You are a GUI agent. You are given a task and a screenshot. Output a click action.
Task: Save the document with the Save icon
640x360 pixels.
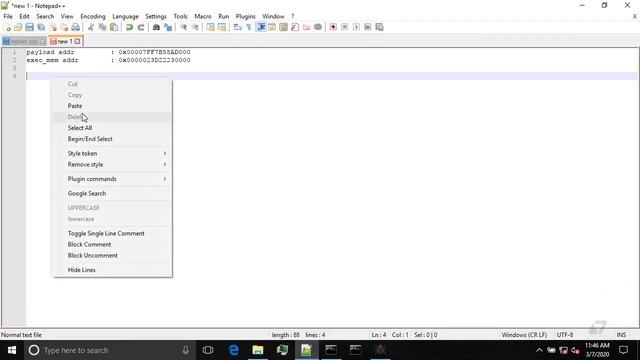pyautogui.click(x=29, y=27)
